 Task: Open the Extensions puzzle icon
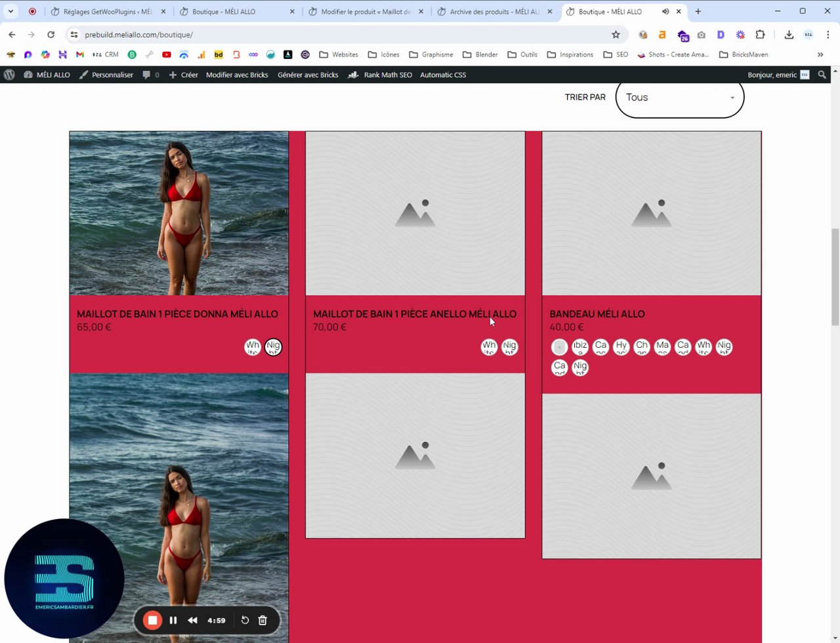[x=761, y=35]
